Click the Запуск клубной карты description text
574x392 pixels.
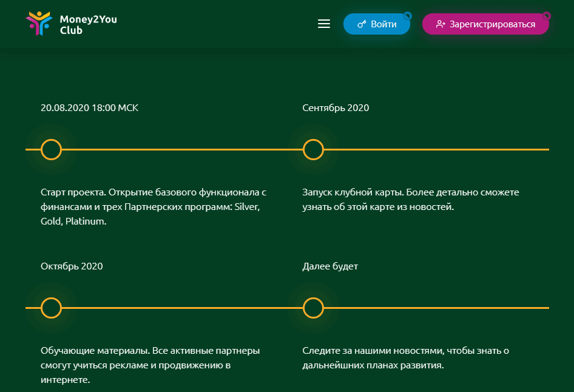(x=411, y=200)
